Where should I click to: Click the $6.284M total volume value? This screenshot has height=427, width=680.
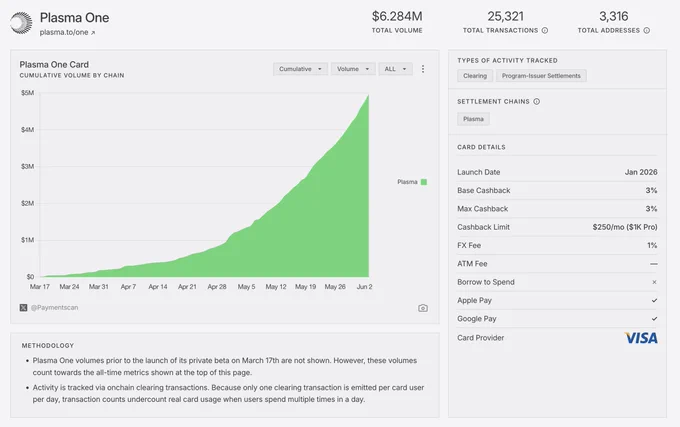397,16
